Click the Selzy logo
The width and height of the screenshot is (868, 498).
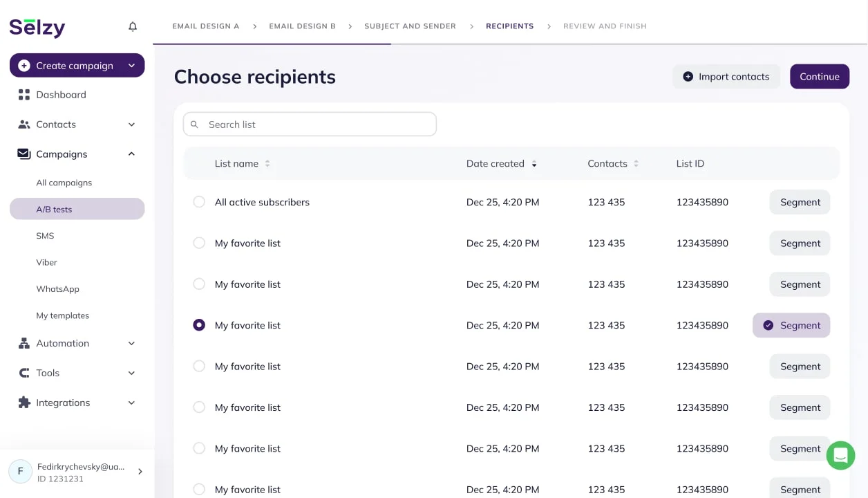pyautogui.click(x=37, y=28)
